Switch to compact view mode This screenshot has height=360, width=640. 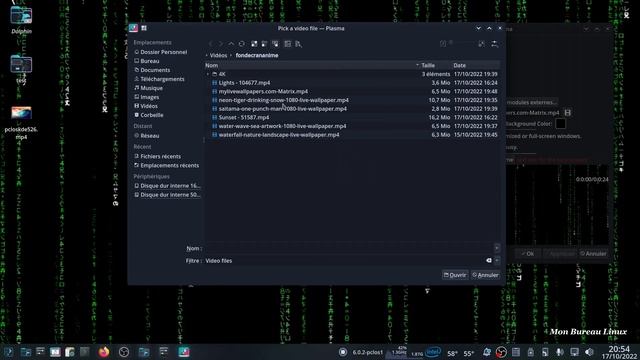(264, 44)
